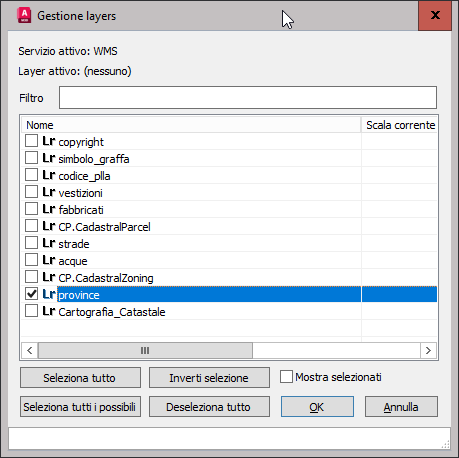Click the Seleziona tutto button
This screenshot has width=459, height=458.
(x=80, y=378)
